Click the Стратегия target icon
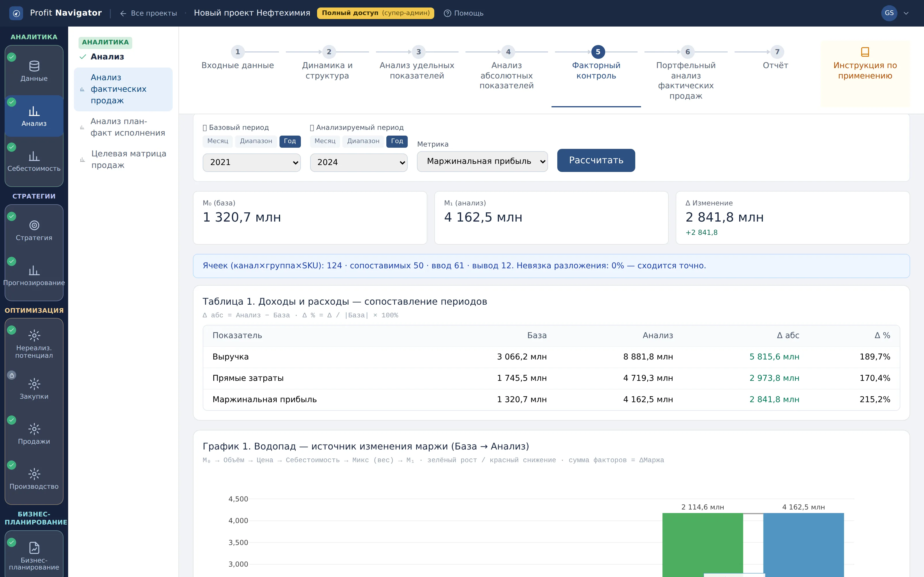The image size is (924, 577). tap(34, 226)
